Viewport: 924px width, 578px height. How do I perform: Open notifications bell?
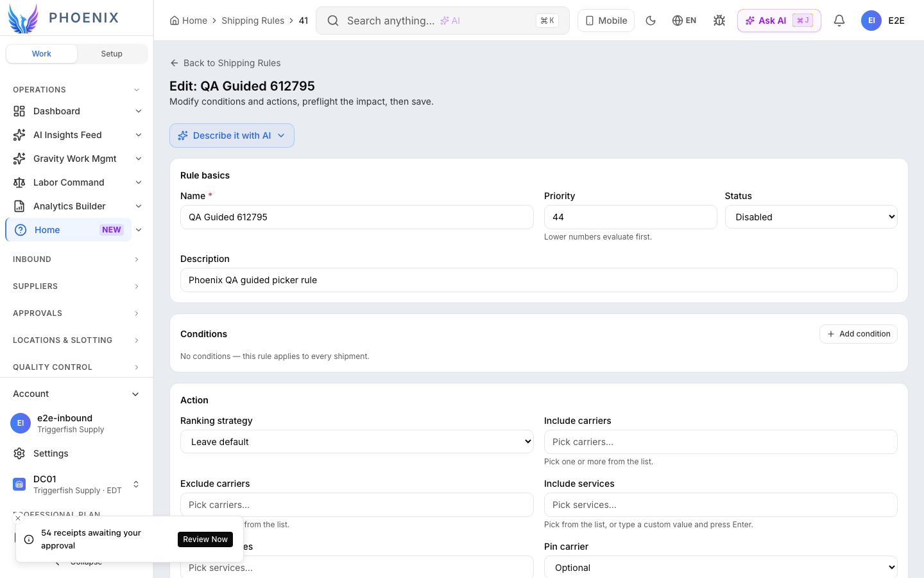[839, 21]
